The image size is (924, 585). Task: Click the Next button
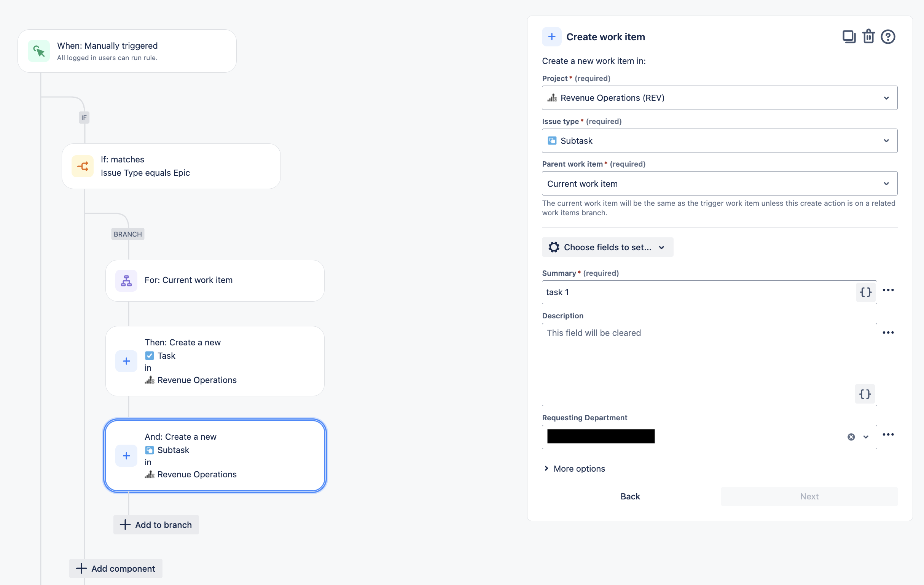click(809, 496)
